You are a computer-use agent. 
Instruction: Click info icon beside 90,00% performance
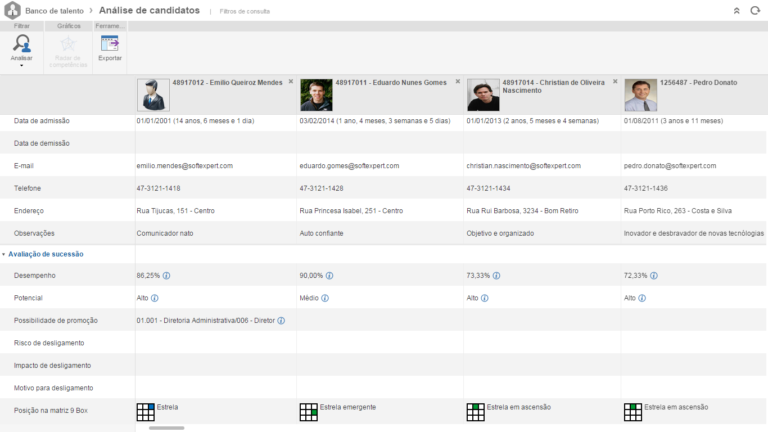[329, 275]
